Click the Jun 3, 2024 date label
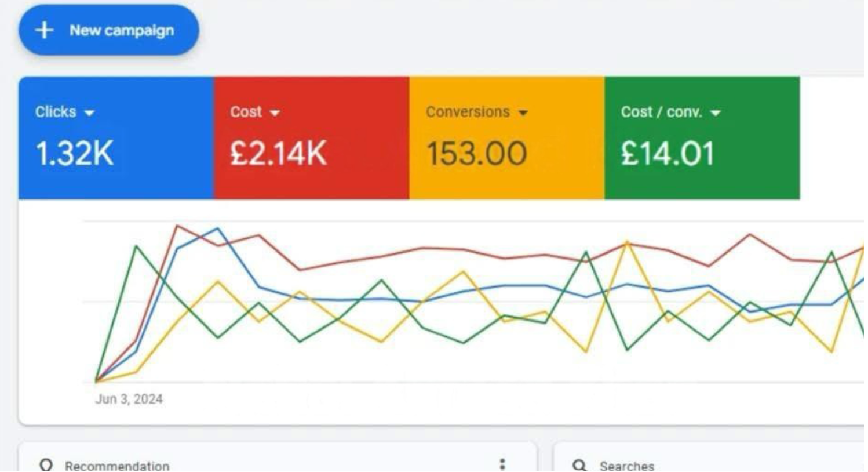 pos(129,399)
